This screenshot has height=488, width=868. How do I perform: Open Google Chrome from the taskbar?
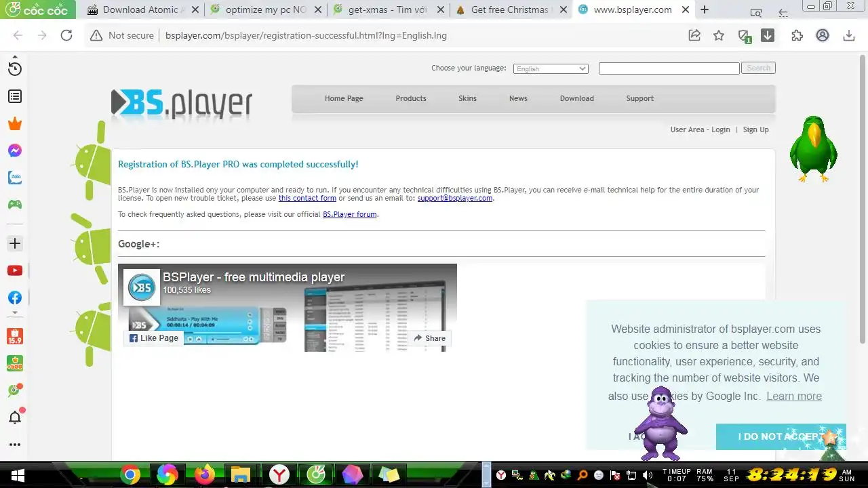(130, 475)
